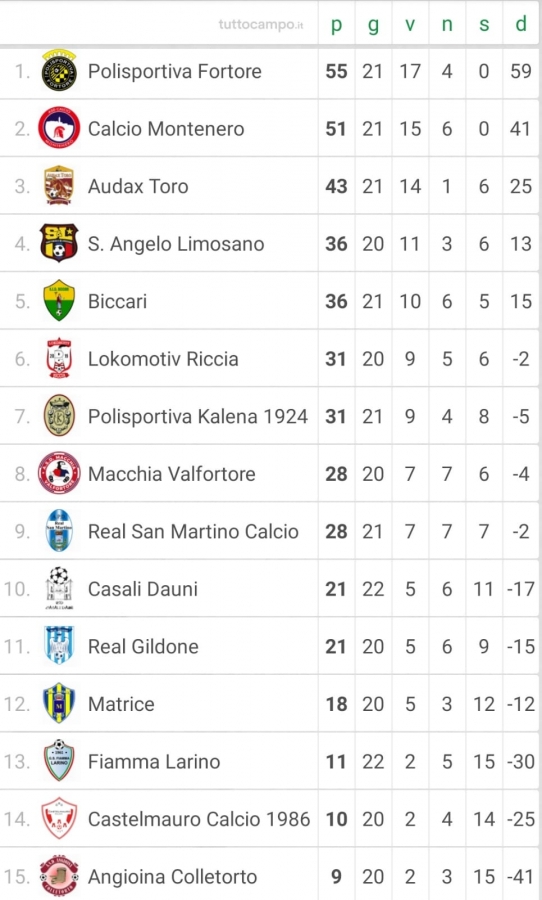The width and height of the screenshot is (542, 900).
Task: Click the Matrice blue-yellow shield icon
Action: (x=59, y=703)
